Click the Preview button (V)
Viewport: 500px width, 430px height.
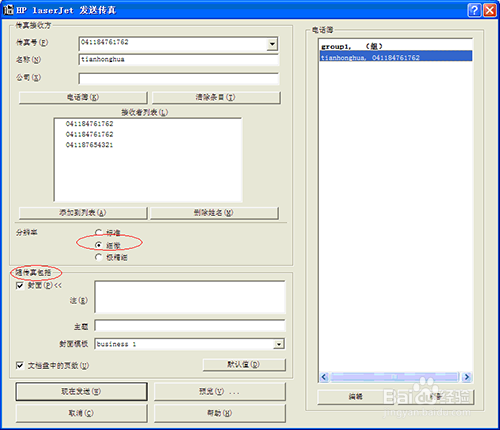[x=220, y=391]
